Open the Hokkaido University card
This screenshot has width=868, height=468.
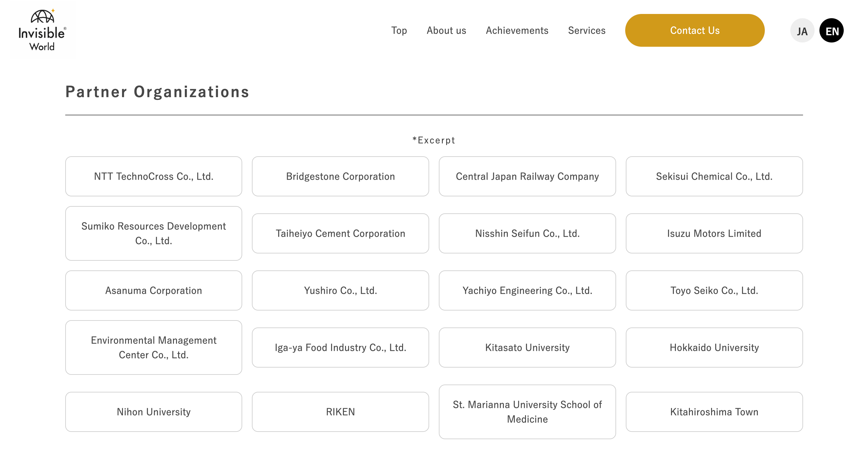[714, 348]
